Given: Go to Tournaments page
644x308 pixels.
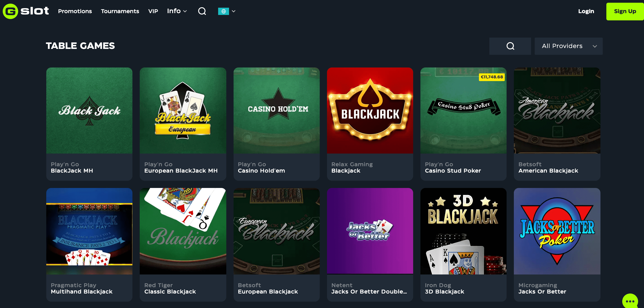Looking at the screenshot, I should 120,11.
